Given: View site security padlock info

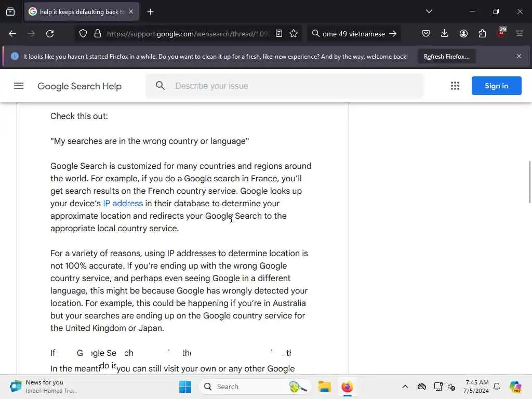Looking at the screenshot, I should [98, 34].
